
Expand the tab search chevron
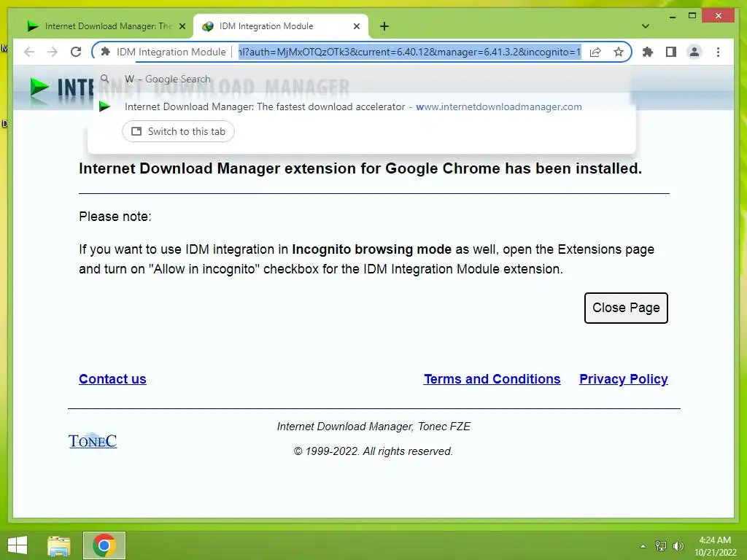pos(646,26)
